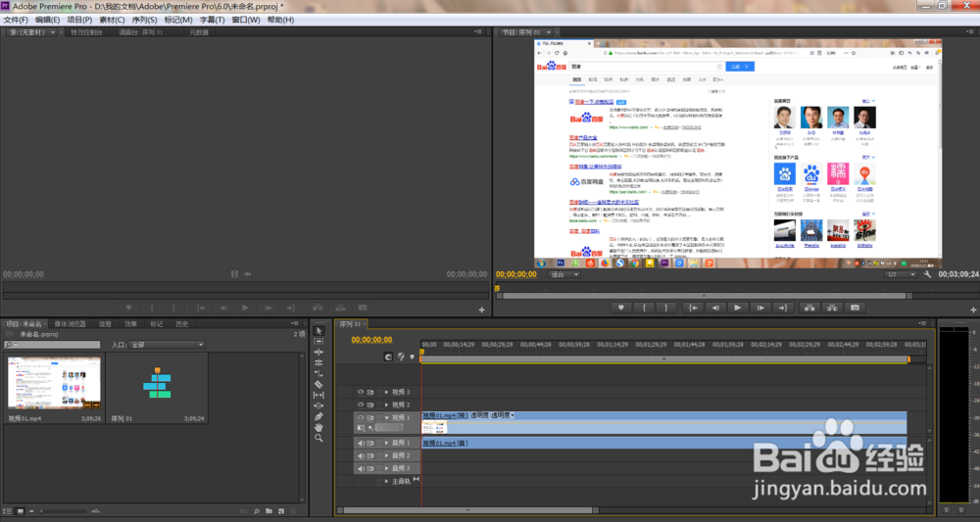
Task: Toggle timeline snap magnet icon
Action: [x=388, y=356]
